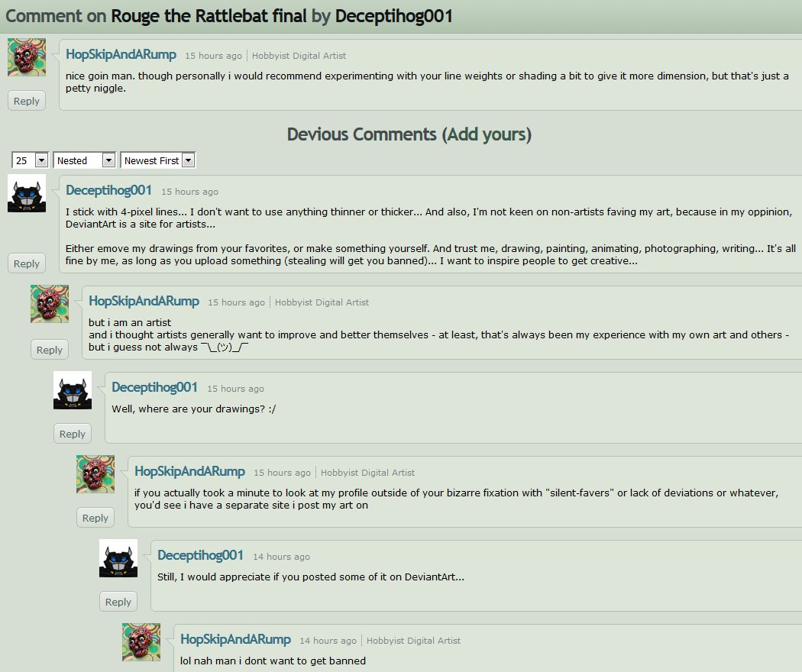The image size is (802, 672).
Task: Click Reply under the 'silent-favers' comment
Action: pyautogui.click(x=95, y=518)
